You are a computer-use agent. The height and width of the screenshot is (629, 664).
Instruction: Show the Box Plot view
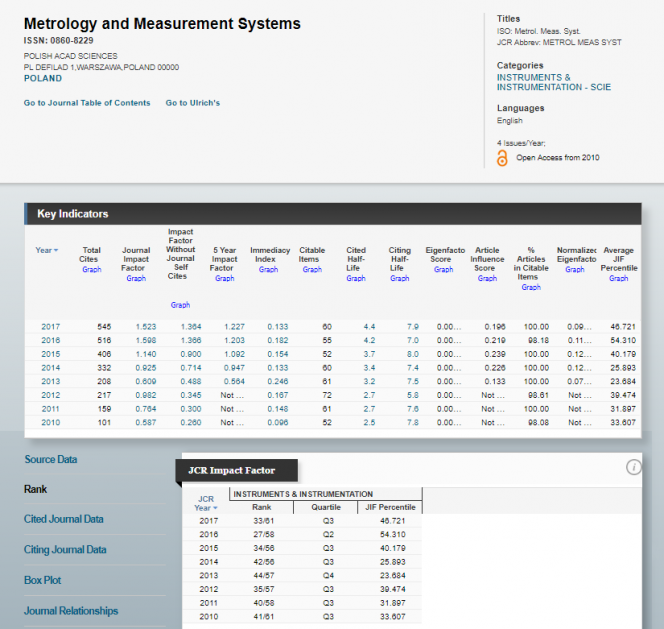(x=43, y=580)
